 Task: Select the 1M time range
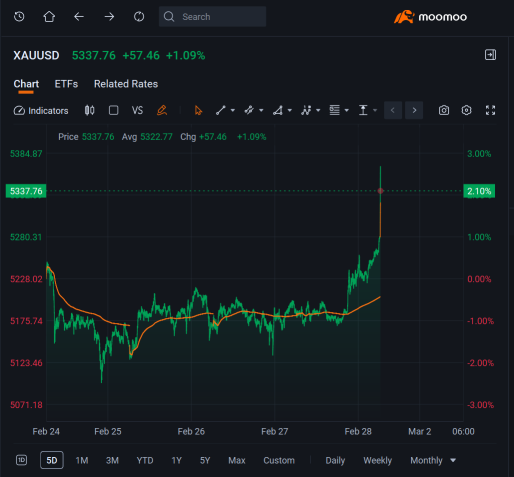point(82,460)
